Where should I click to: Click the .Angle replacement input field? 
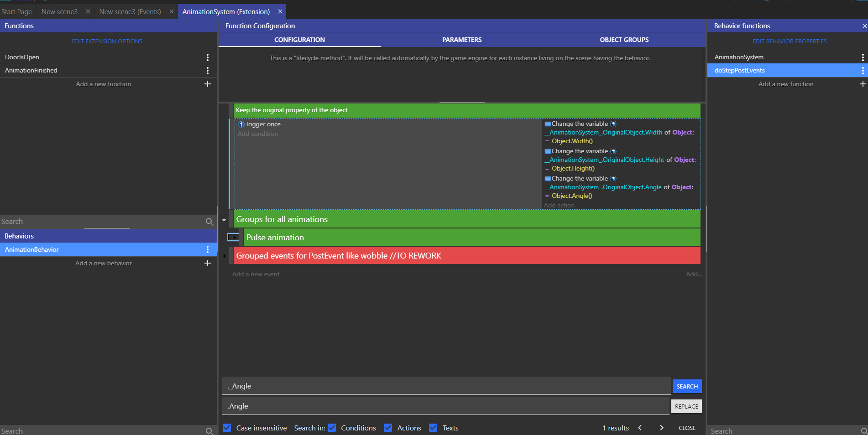pyautogui.click(x=445, y=406)
